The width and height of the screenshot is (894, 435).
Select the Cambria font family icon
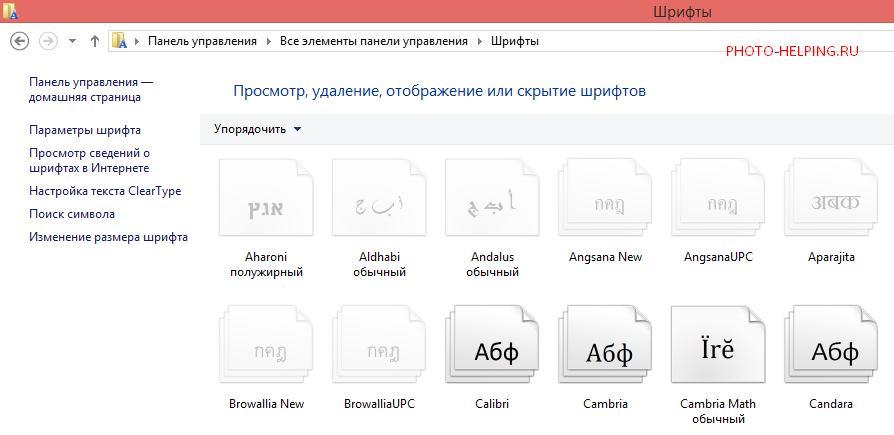click(605, 344)
